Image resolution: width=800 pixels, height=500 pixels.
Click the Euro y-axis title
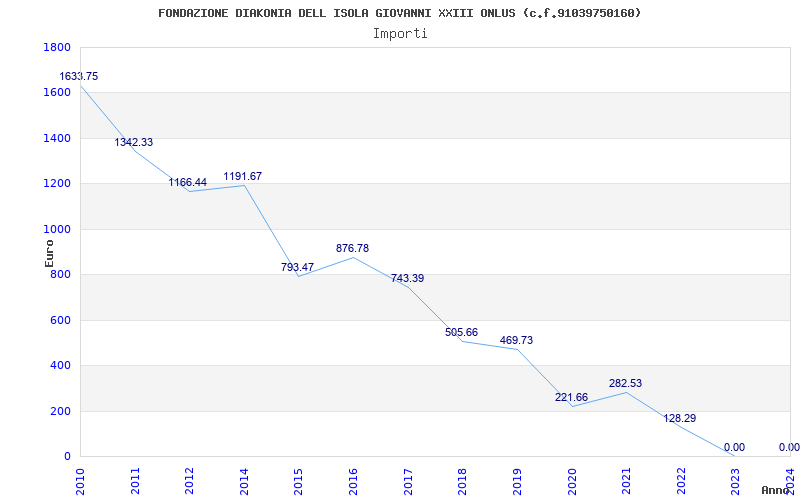[x=49, y=253]
